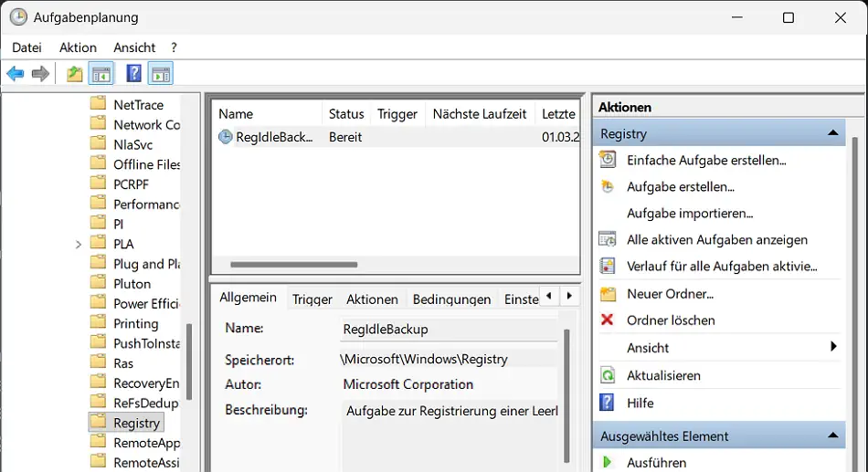Go up one level with folder icon
The width and height of the screenshot is (868, 472).
(74, 74)
